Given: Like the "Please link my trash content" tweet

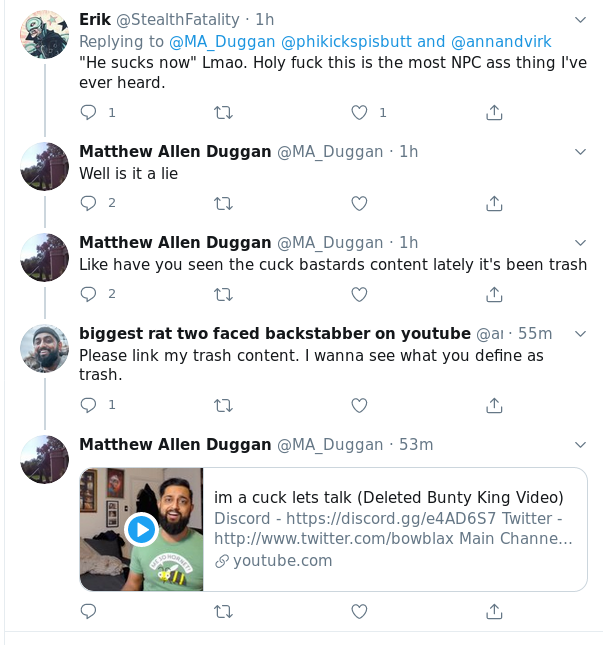Looking at the screenshot, I should click(x=359, y=405).
